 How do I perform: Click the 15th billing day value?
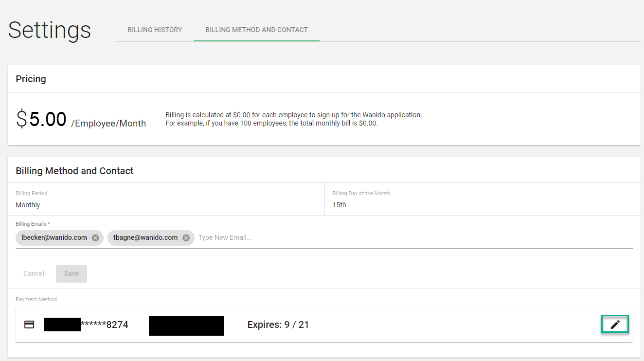[340, 205]
